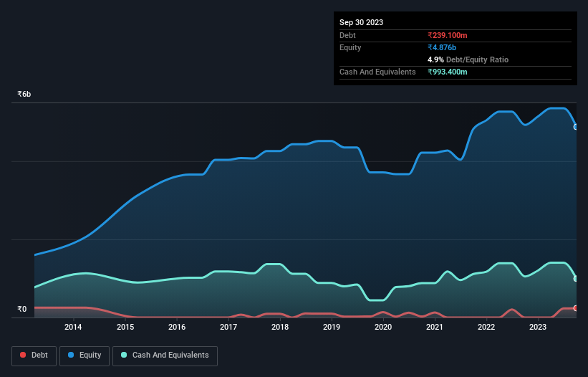588x377 pixels.
Task: Click the ₹239.100m debt value
Action: tap(448, 35)
